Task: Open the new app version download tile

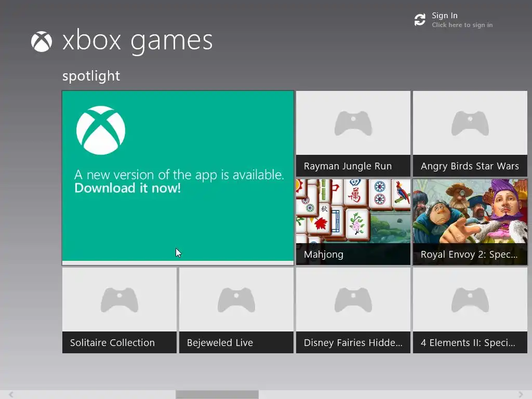Action: [178, 178]
